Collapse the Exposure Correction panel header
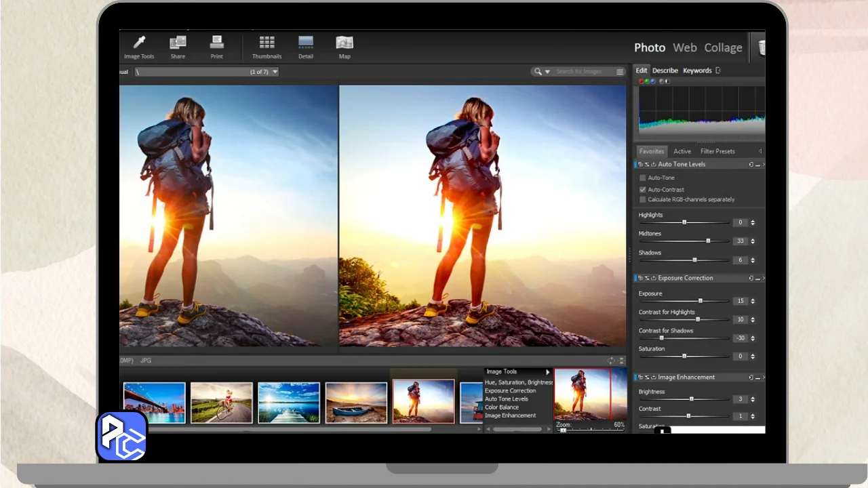Image resolution: width=868 pixels, height=488 pixels. pos(685,278)
